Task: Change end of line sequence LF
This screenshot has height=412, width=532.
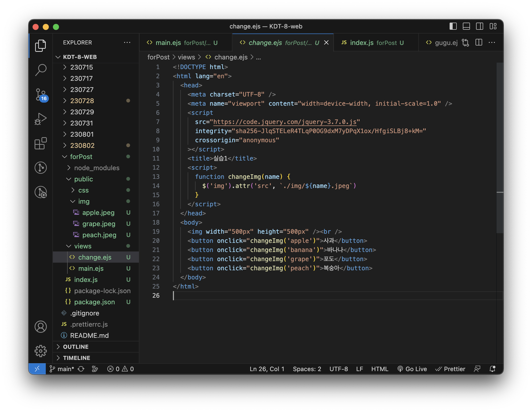Action: (360, 369)
